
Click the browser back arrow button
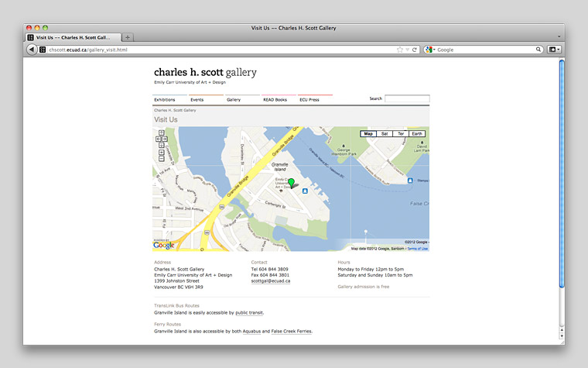(32, 50)
